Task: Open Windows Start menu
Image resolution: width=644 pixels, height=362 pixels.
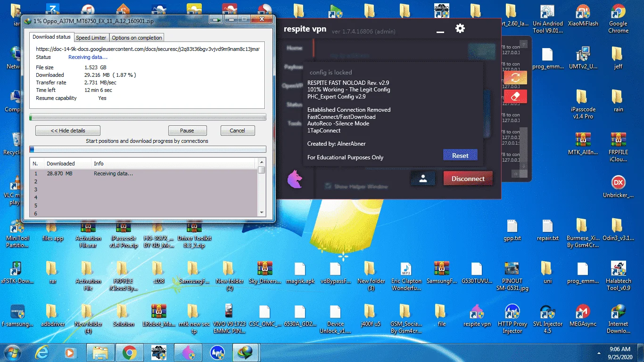Action: (12, 352)
